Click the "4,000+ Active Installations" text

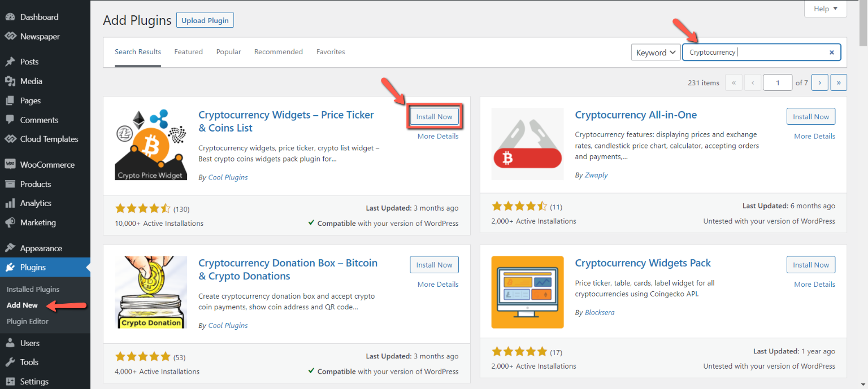157,371
